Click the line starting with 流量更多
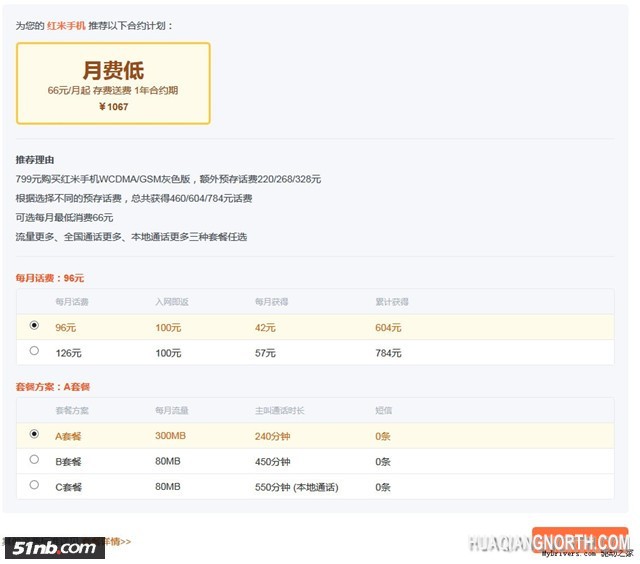 pos(131,237)
